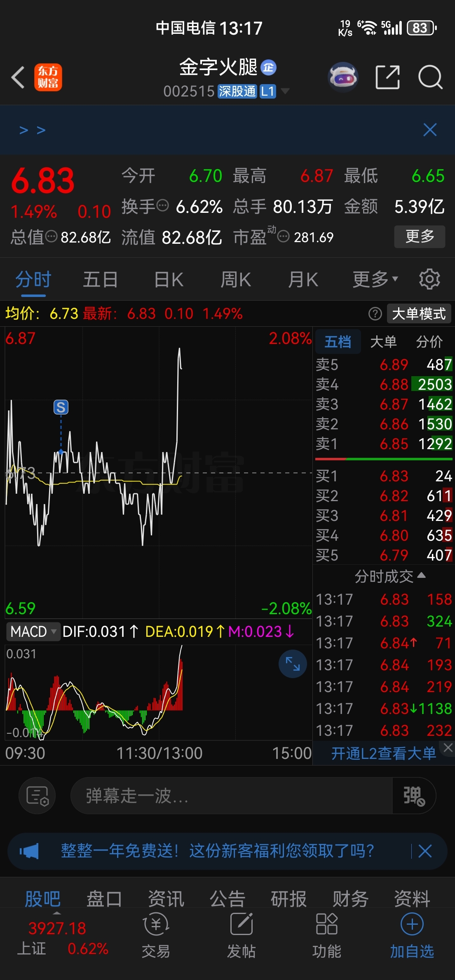Viewport: 455px width, 980px height.
Task: Show more quote data via 更多 button
Action: point(420,237)
